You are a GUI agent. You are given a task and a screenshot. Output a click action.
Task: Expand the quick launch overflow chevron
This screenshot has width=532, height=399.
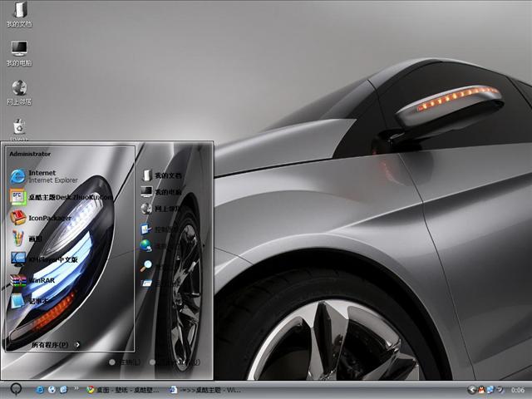(76, 388)
